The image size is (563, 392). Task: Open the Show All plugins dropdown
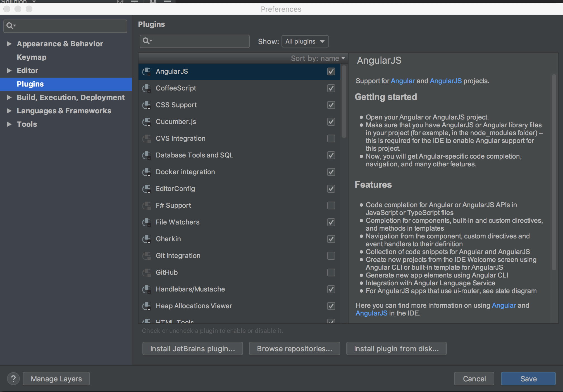305,41
